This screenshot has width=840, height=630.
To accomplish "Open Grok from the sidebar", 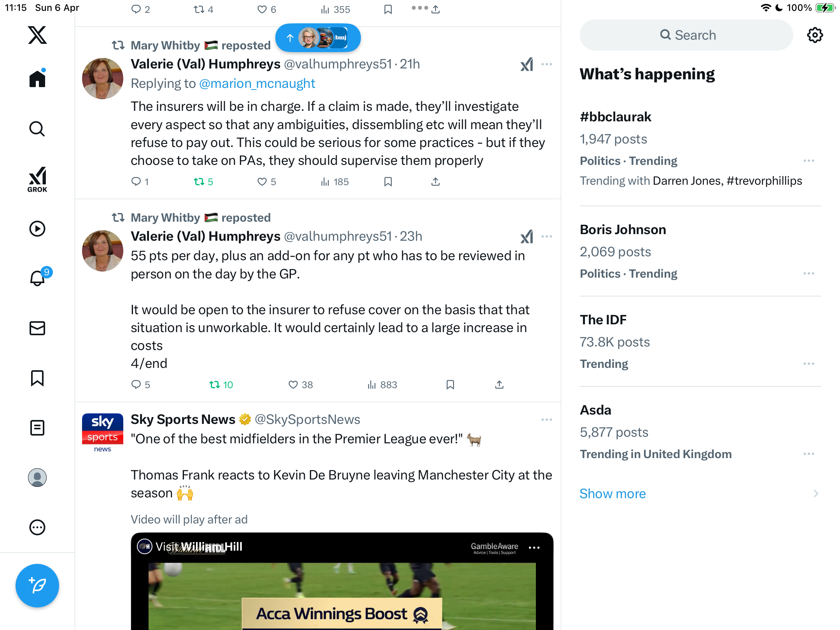I will coord(37,179).
